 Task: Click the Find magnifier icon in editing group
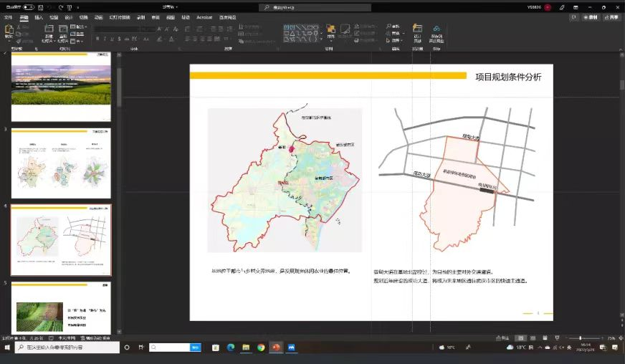tap(390, 27)
